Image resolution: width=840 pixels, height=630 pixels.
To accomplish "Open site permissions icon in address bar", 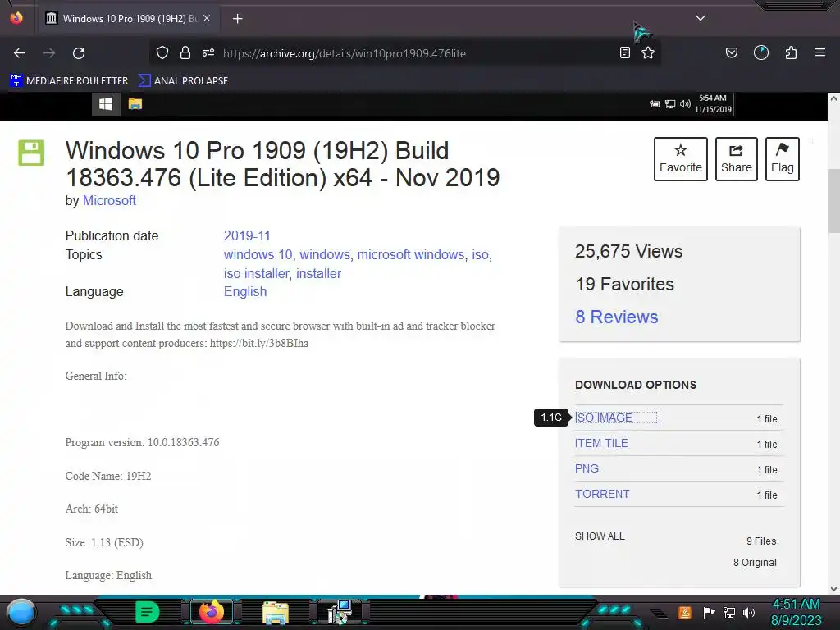I will [x=208, y=52].
